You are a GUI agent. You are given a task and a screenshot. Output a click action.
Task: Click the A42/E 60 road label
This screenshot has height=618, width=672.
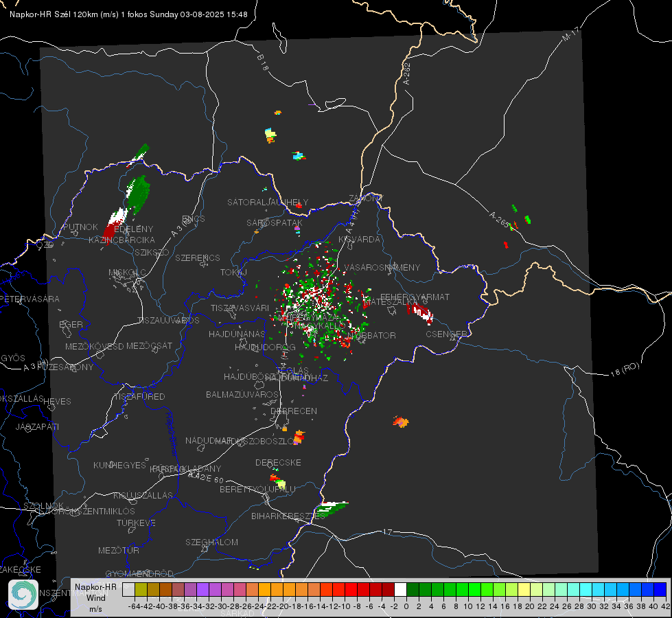point(207,477)
